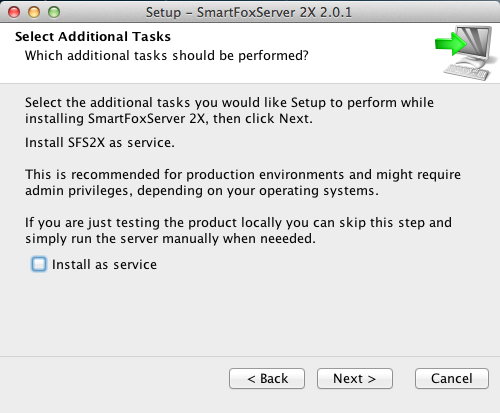Click the installer computer icon in header
The height and width of the screenshot is (413, 500).
(x=467, y=53)
